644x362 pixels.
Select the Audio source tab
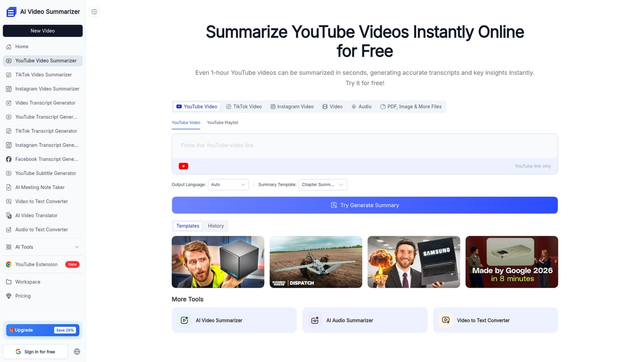361,107
